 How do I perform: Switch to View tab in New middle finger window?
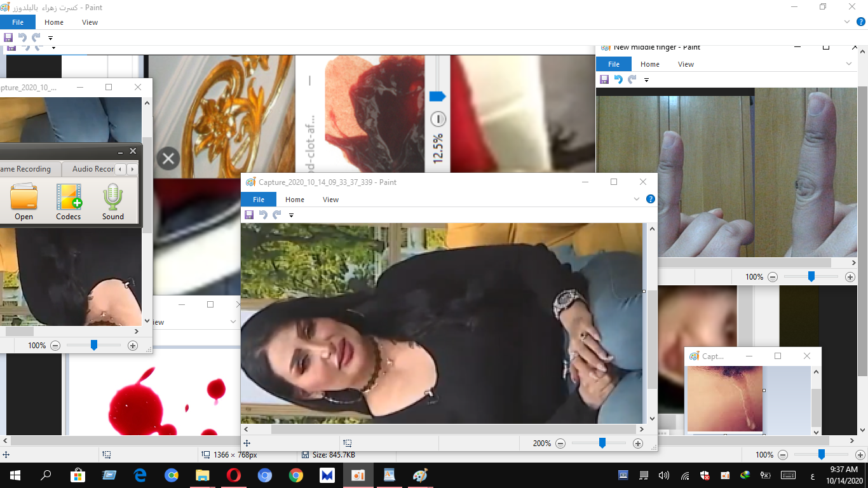pyautogui.click(x=686, y=64)
